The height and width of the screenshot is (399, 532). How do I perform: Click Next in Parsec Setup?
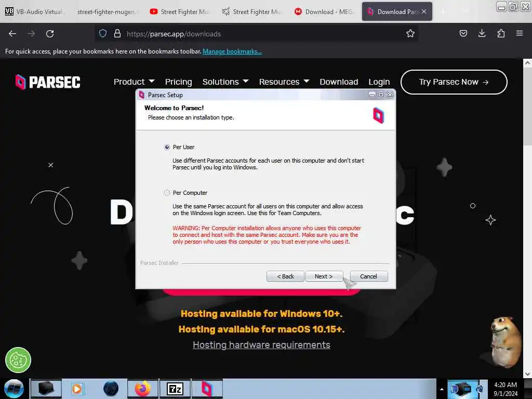pos(324,276)
